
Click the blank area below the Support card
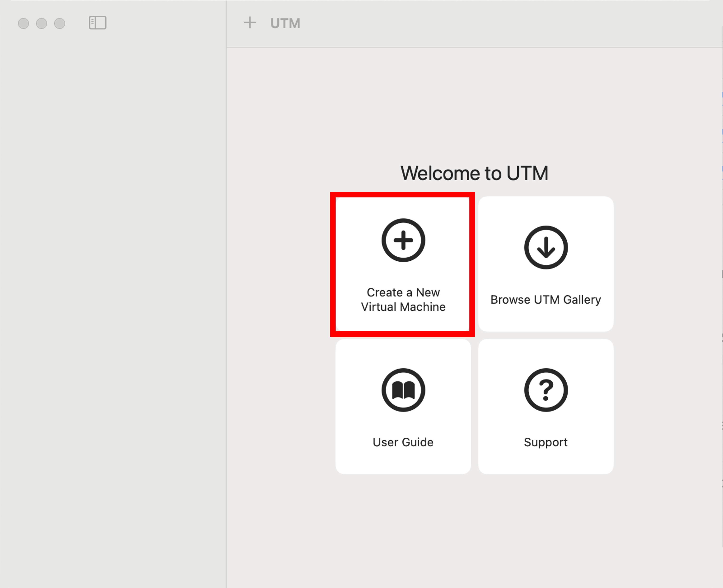545,528
